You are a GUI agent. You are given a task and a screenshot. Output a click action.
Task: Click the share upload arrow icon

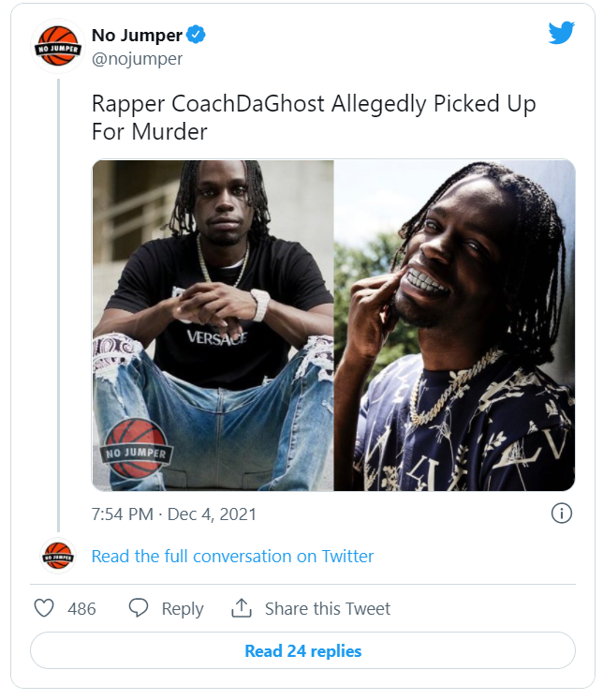coord(242,608)
